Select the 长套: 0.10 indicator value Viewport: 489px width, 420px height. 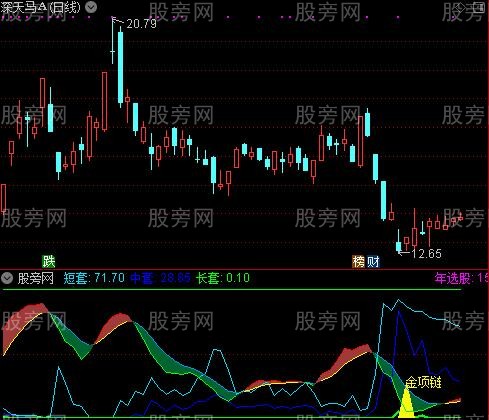tap(223, 278)
